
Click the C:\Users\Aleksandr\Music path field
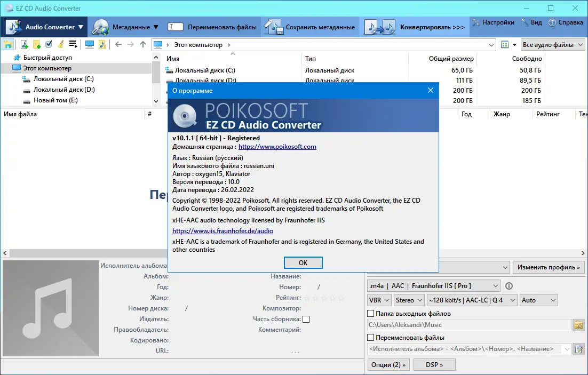click(469, 325)
